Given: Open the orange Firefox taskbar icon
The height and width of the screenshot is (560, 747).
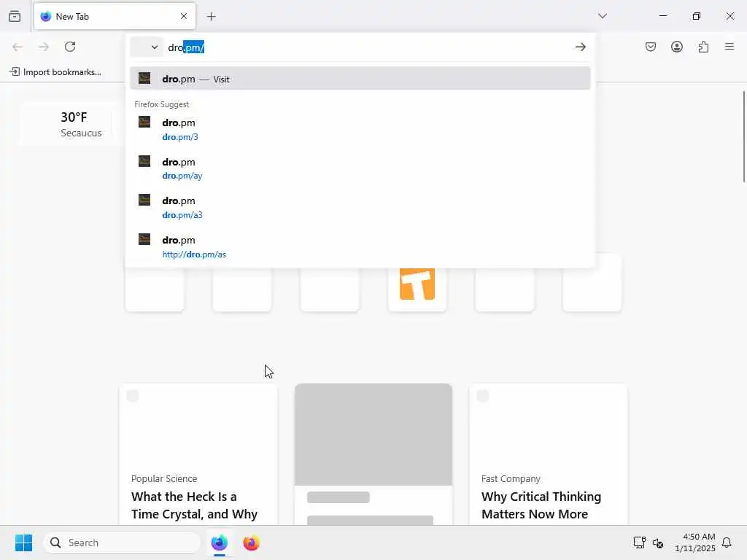Looking at the screenshot, I should [x=251, y=542].
